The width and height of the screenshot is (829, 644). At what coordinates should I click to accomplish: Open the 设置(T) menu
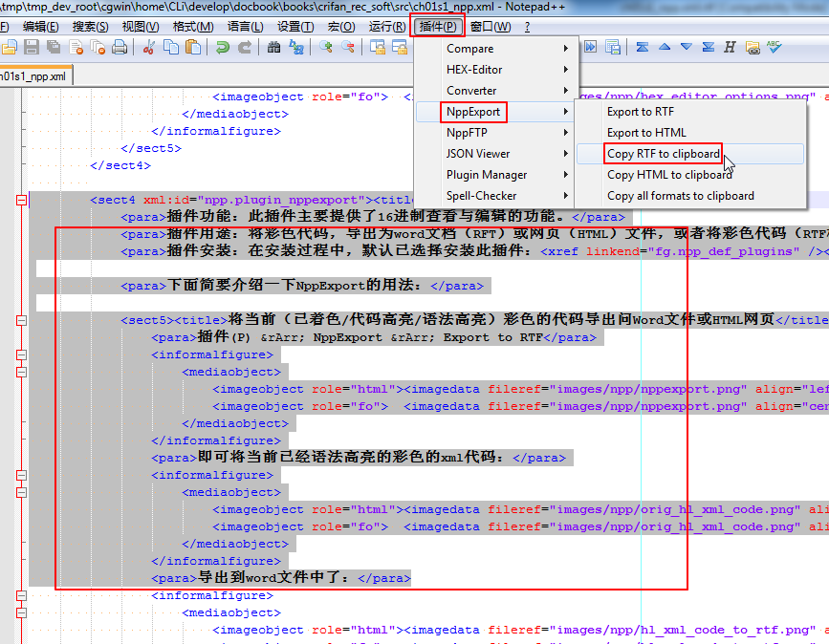(295, 26)
